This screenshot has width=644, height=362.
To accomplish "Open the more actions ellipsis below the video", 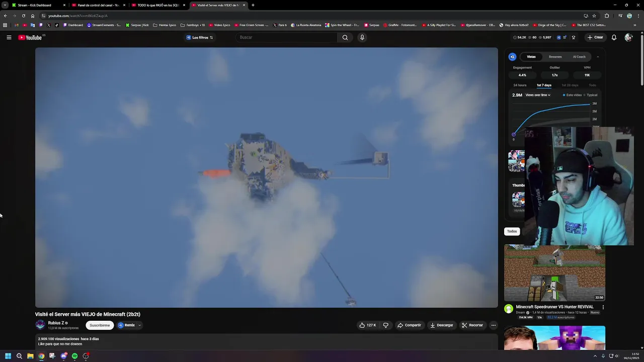I will tap(494, 325).
